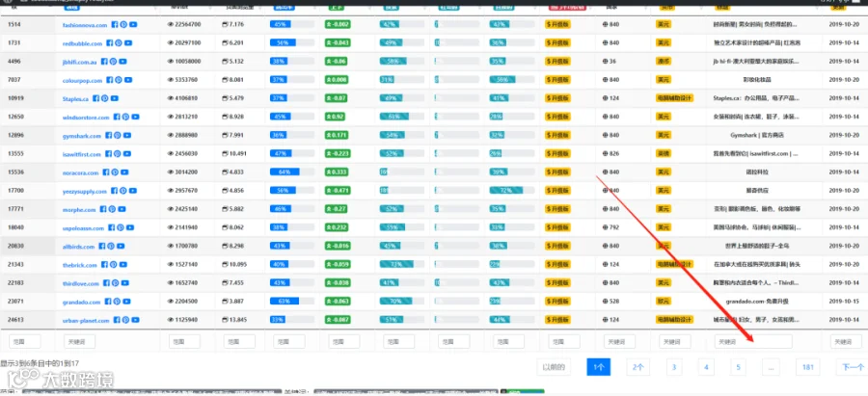Open the allbirds.com link

coord(79,247)
